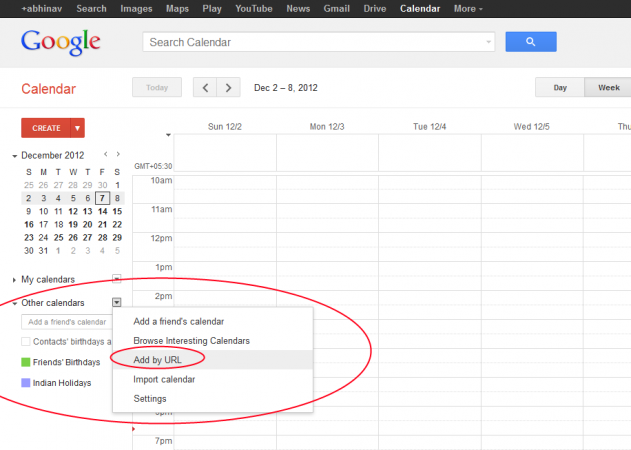Go to previous week arrow
Viewport: 631px width, 450px height.
[206, 88]
